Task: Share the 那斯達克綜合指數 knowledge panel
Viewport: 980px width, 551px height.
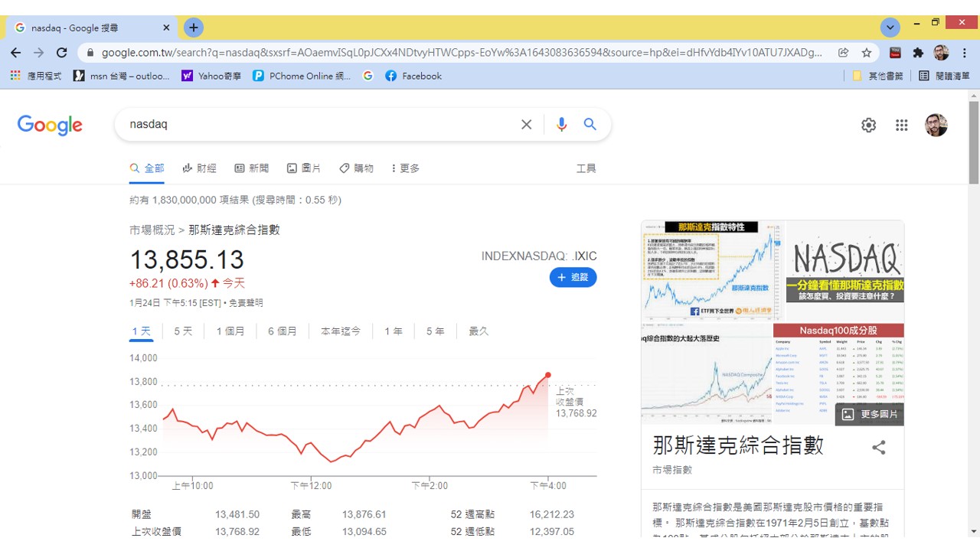Action: pyautogui.click(x=879, y=448)
